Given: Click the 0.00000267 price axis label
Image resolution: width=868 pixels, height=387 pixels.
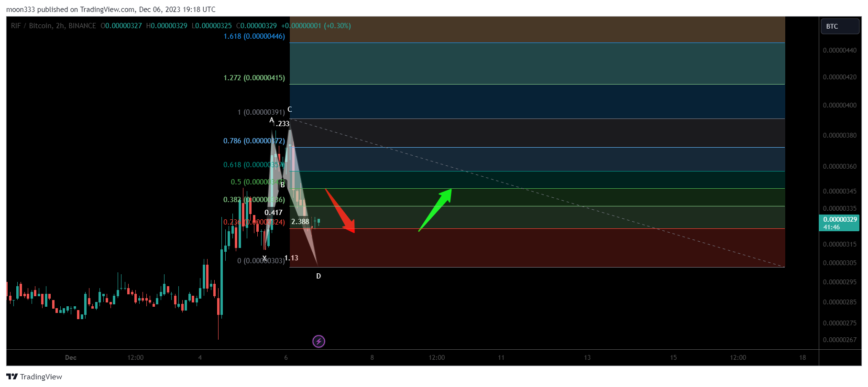Looking at the screenshot, I should (840, 340).
